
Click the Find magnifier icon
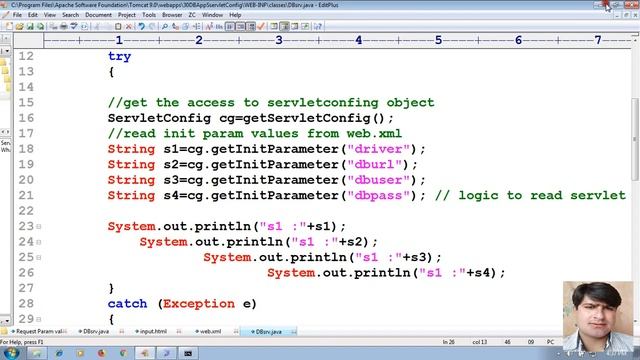[x=164, y=27]
